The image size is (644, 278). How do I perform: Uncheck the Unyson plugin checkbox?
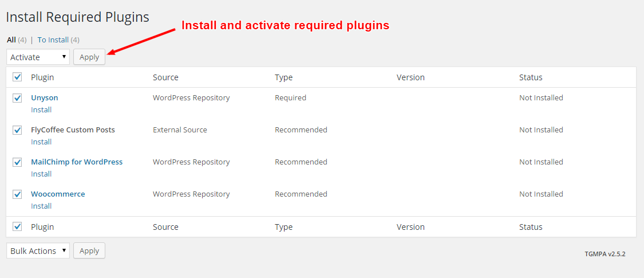click(x=17, y=98)
